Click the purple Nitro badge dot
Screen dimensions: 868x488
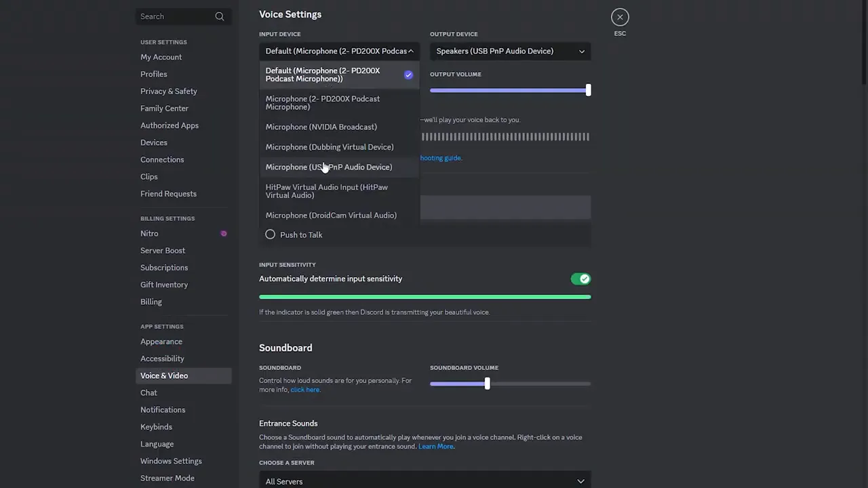click(224, 234)
